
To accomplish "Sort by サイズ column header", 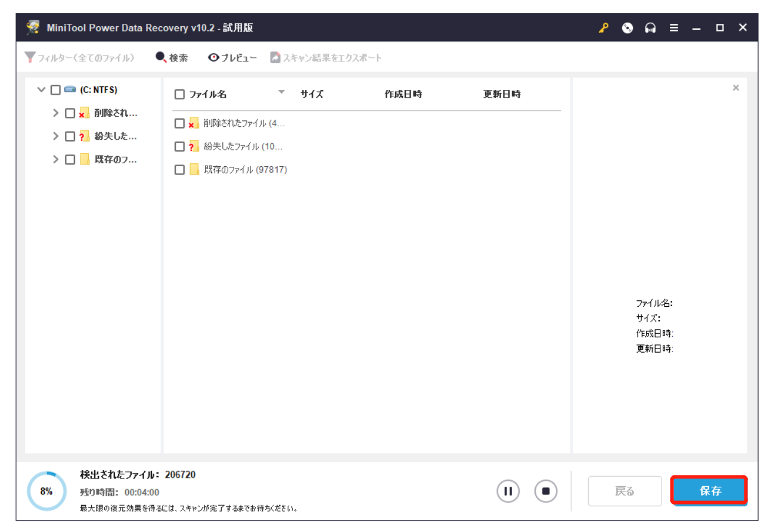I will (x=312, y=94).
